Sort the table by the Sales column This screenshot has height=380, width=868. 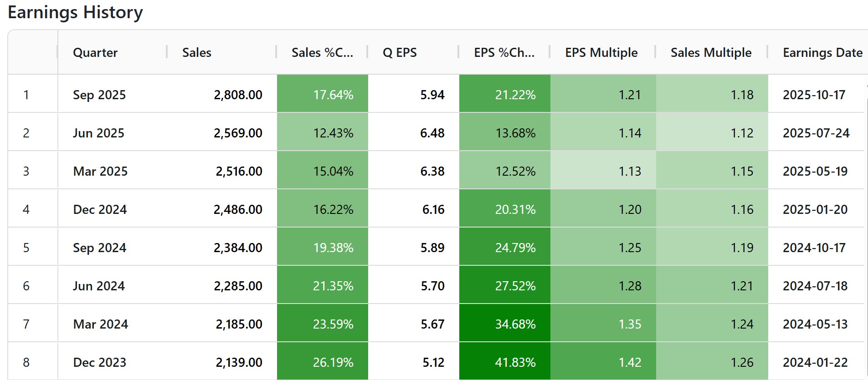pos(196,52)
